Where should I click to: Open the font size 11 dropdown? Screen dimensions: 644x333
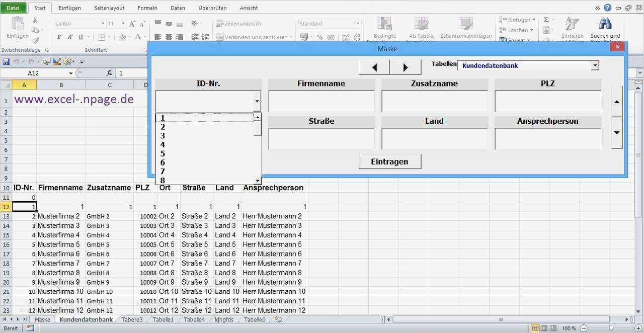[123, 24]
